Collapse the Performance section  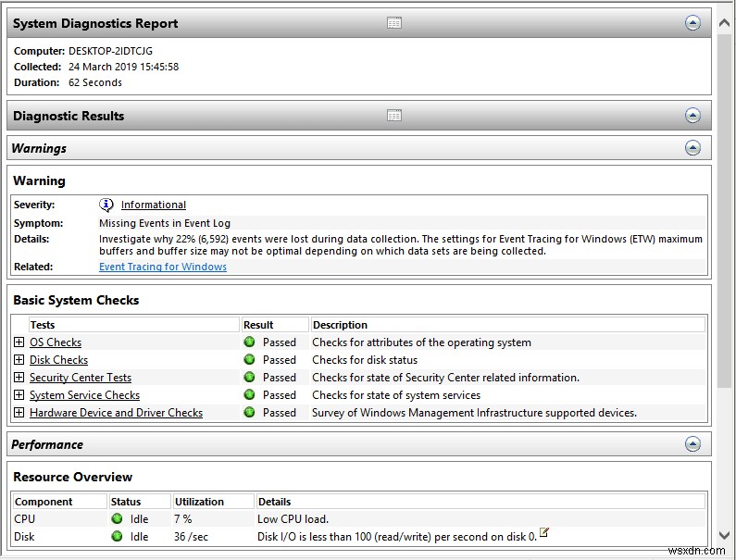[x=692, y=444]
